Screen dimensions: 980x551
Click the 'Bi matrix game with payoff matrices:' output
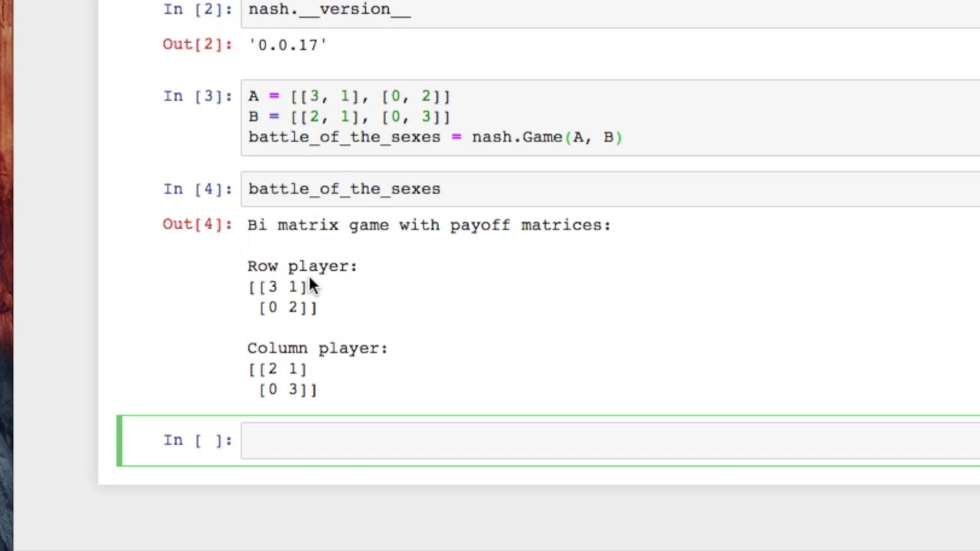pos(429,225)
